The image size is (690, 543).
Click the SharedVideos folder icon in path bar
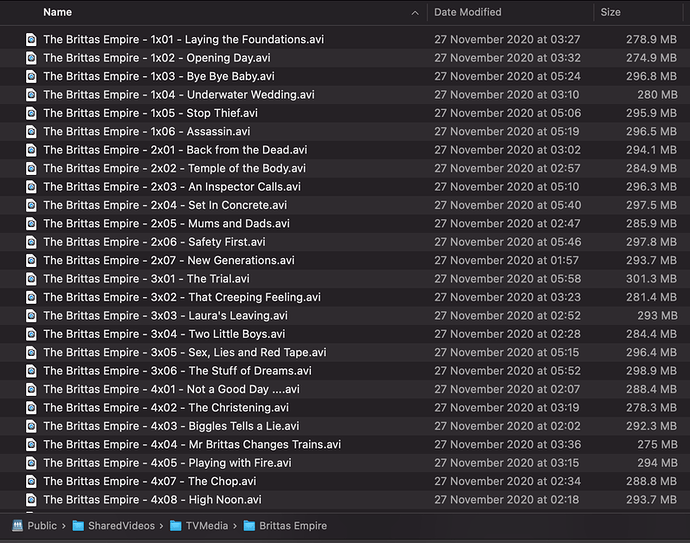78,526
